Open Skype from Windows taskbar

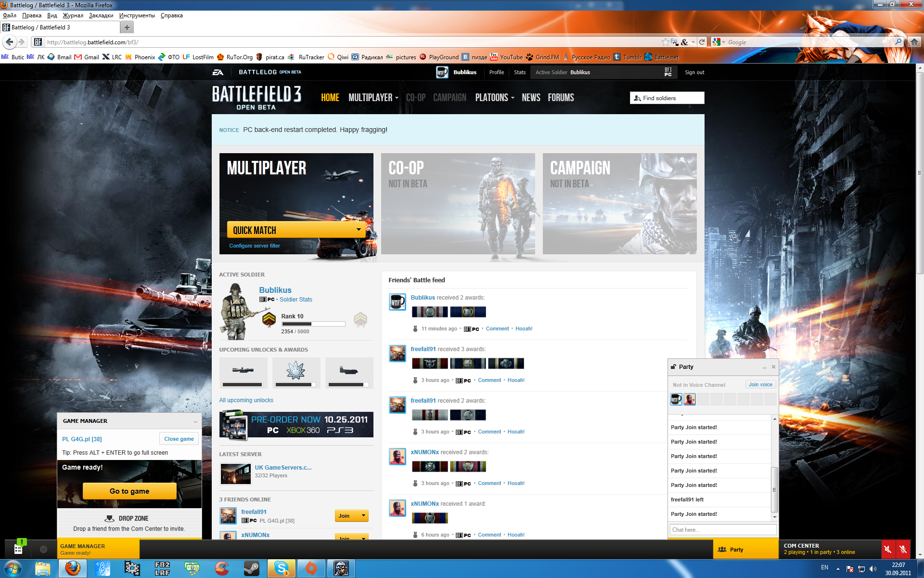tap(282, 568)
